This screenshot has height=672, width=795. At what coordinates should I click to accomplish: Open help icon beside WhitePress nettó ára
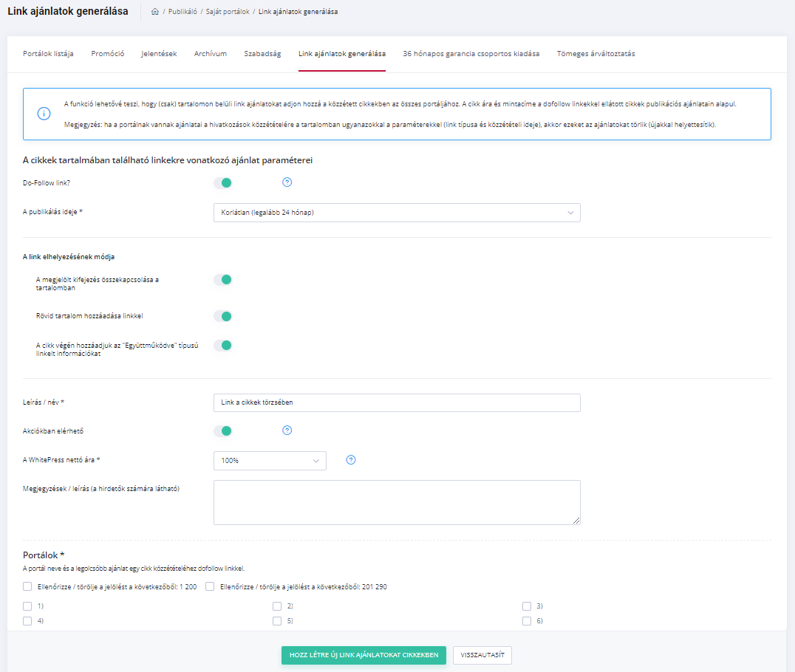pos(351,460)
